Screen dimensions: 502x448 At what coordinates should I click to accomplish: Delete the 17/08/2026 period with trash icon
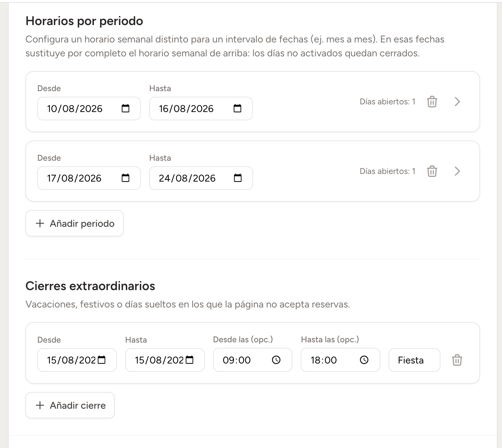[x=432, y=171]
